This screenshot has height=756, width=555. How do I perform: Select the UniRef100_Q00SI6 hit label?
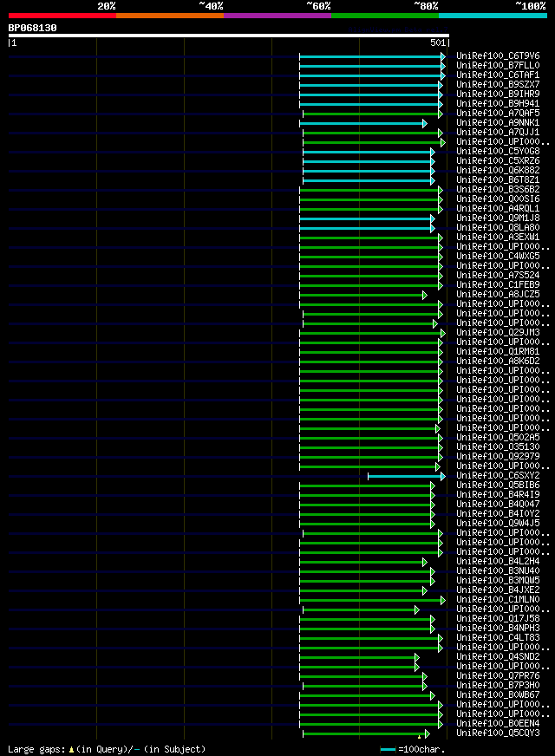coord(498,199)
